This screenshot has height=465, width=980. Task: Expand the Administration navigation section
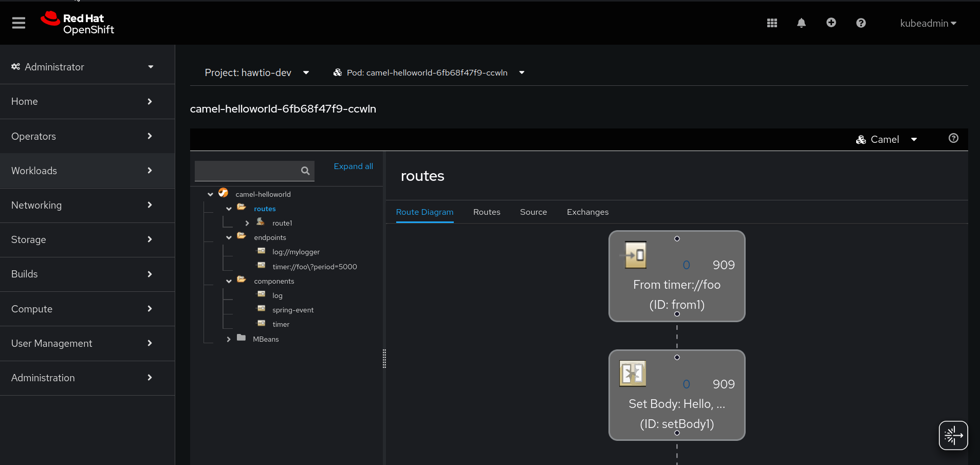click(x=87, y=378)
